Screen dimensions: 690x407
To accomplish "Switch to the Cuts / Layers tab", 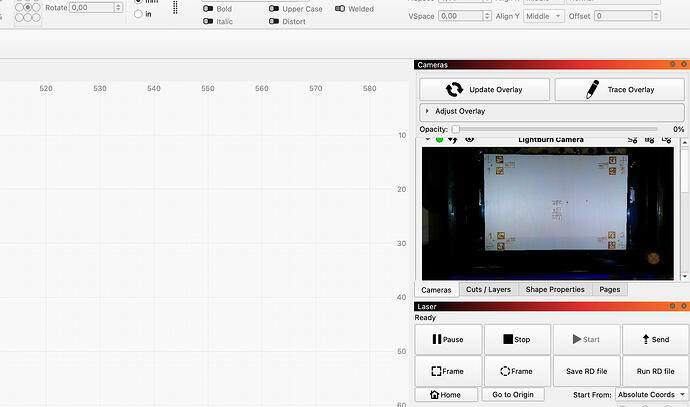I will (488, 290).
